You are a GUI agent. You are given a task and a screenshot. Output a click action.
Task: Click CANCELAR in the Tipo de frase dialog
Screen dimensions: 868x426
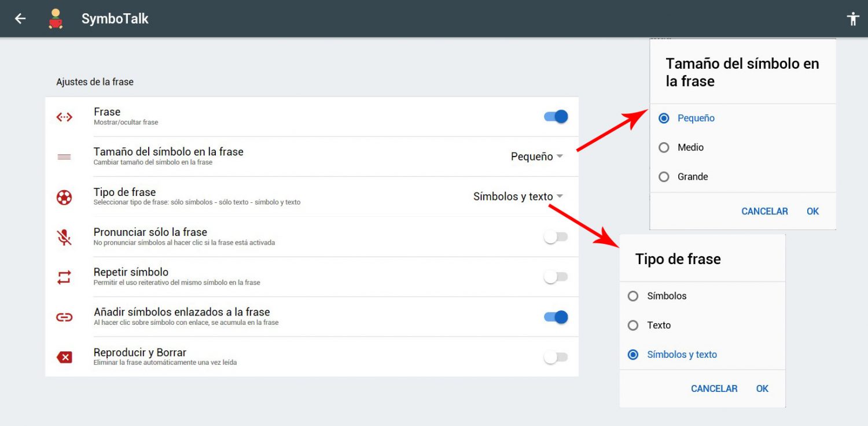(714, 388)
